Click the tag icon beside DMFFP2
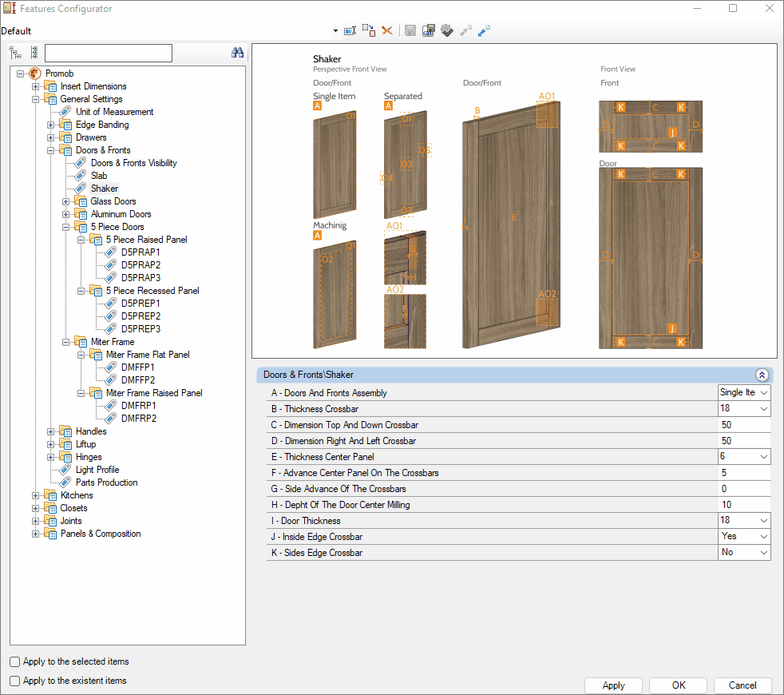The height and width of the screenshot is (695, 784). (110, 379)
